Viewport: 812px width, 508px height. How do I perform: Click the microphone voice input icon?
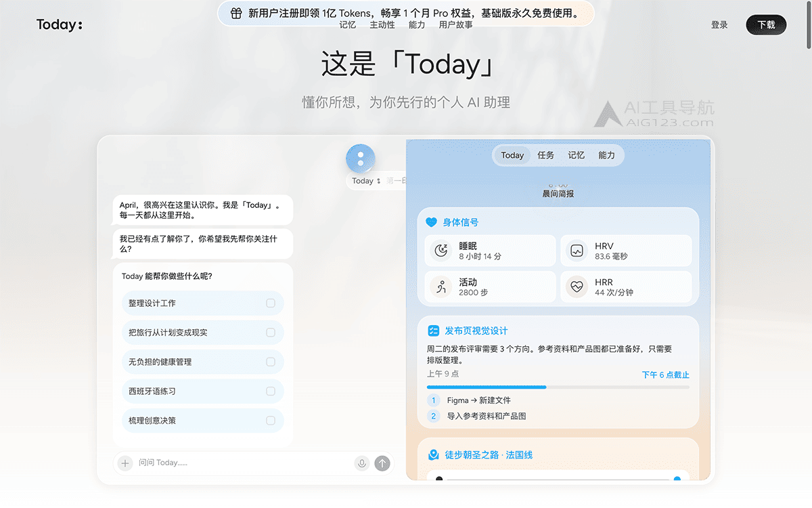tap(362, 463)
